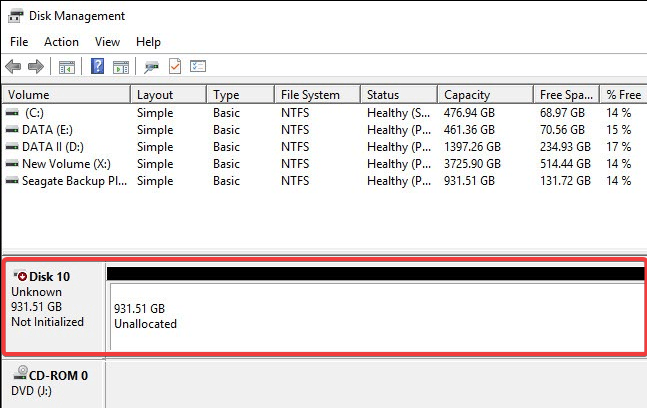Click the drive icon next to DATA (E:)
The image size is (647, 408).
(12, 130)
